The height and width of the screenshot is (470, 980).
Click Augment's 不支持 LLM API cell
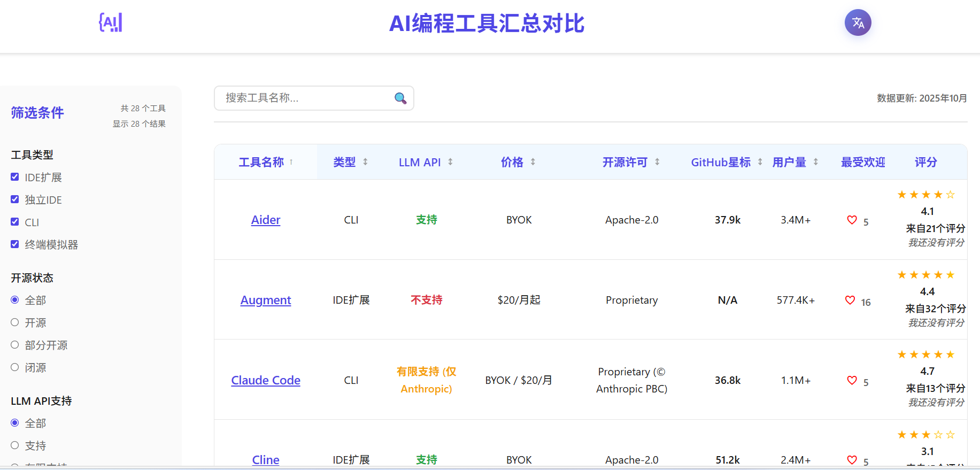426,300
